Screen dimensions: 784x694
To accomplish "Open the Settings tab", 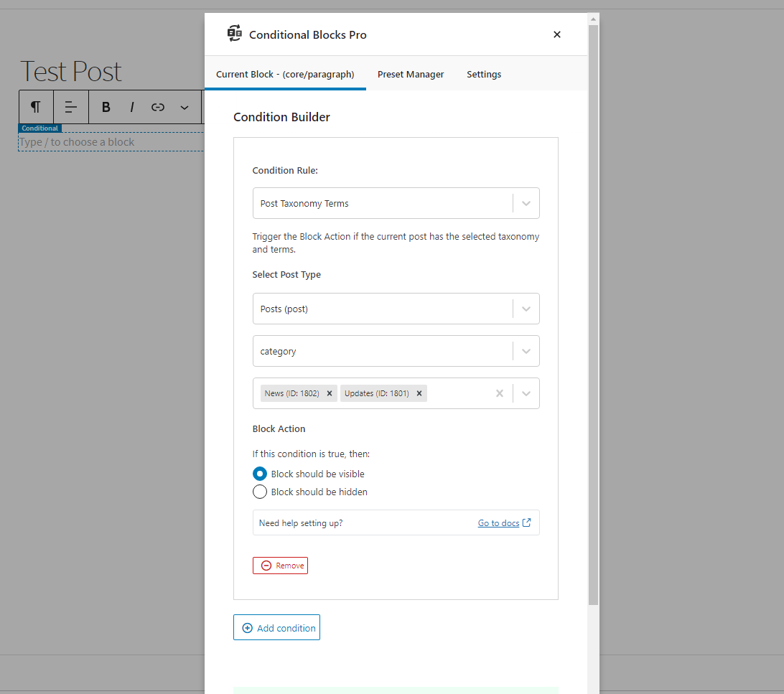I will pos(483,75).
